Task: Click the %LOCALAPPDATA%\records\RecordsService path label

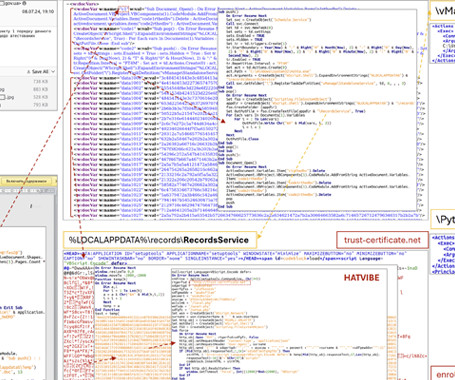Action: [160, 240]
